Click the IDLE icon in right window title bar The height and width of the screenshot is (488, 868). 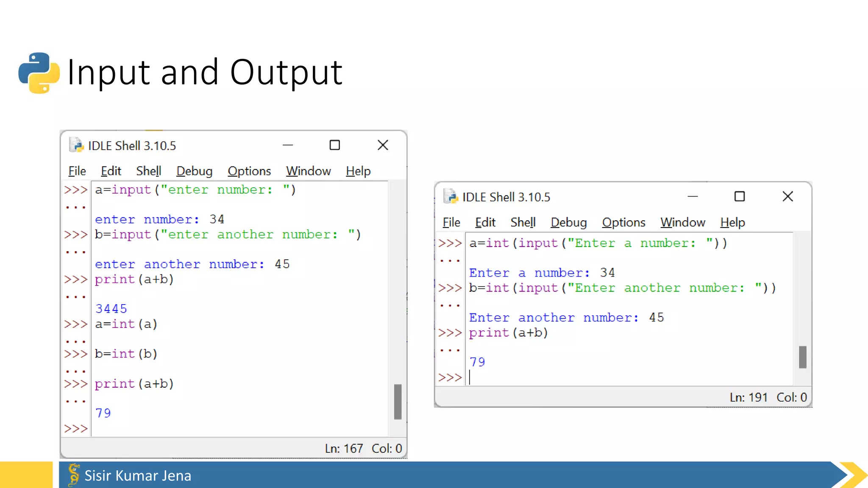click(x=451, y=197)
